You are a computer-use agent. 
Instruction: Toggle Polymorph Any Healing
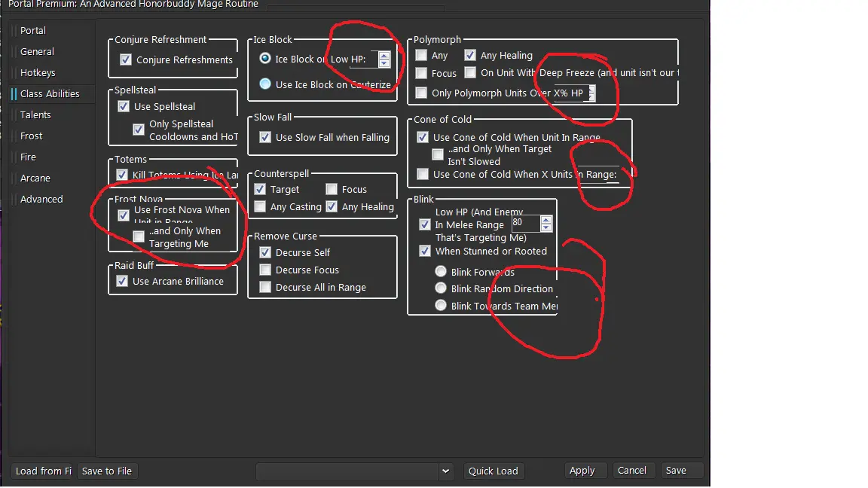pyautogui.click(x=470, y=55)
